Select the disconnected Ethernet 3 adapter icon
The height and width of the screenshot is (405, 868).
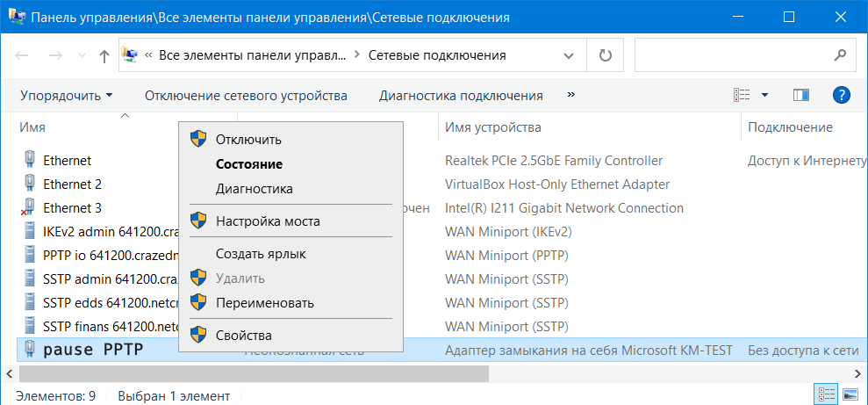pos(29,208)
